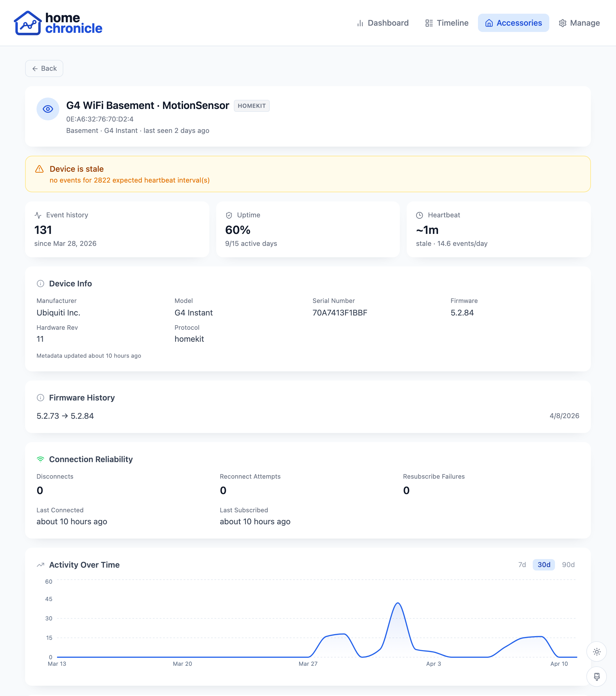Screen dimensions: 616x696
Task: Select the Accessories tab
Action: point(513,23)
